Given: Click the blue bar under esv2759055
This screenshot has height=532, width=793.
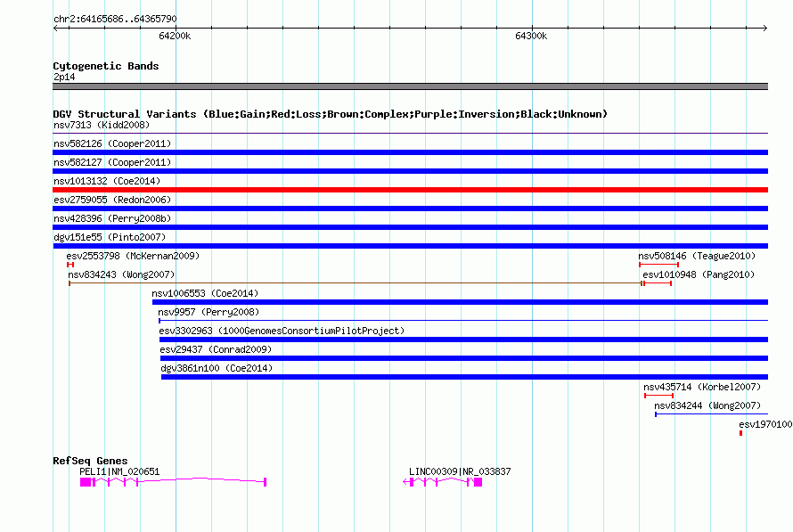Looking at the screenshot, I should pos(410,209).
